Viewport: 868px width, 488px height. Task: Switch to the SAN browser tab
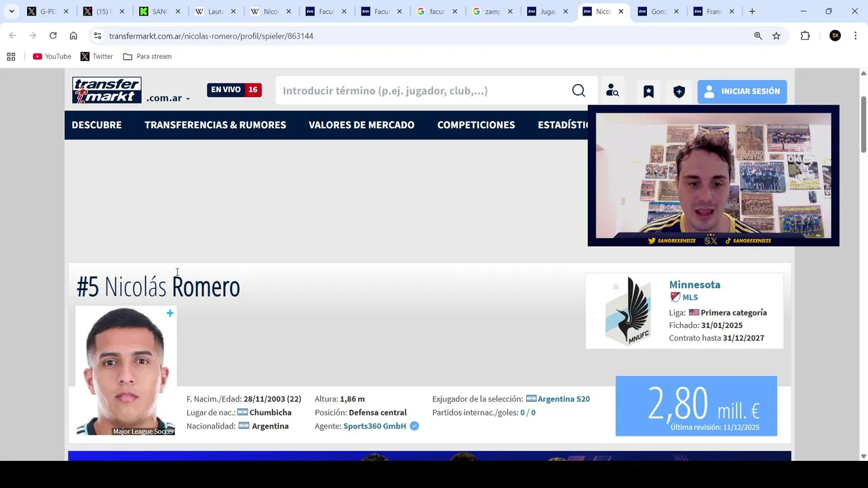click(x=159, y=12)
